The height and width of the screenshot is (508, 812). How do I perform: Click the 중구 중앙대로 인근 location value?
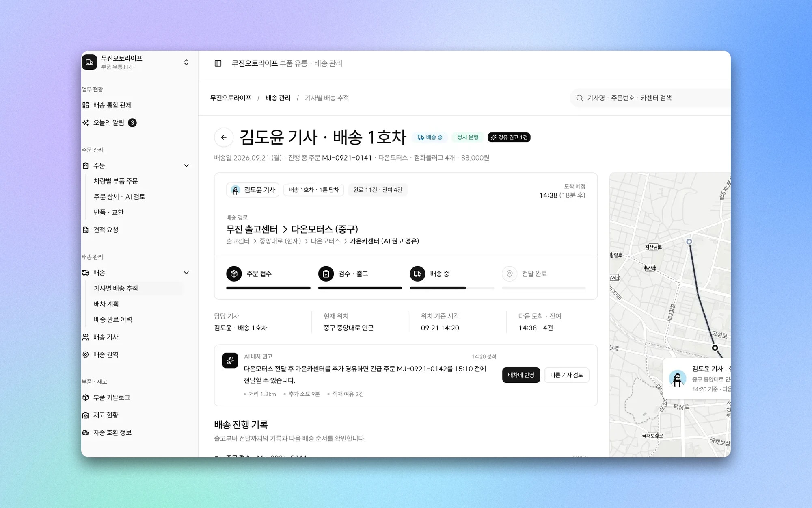(348, 328)
